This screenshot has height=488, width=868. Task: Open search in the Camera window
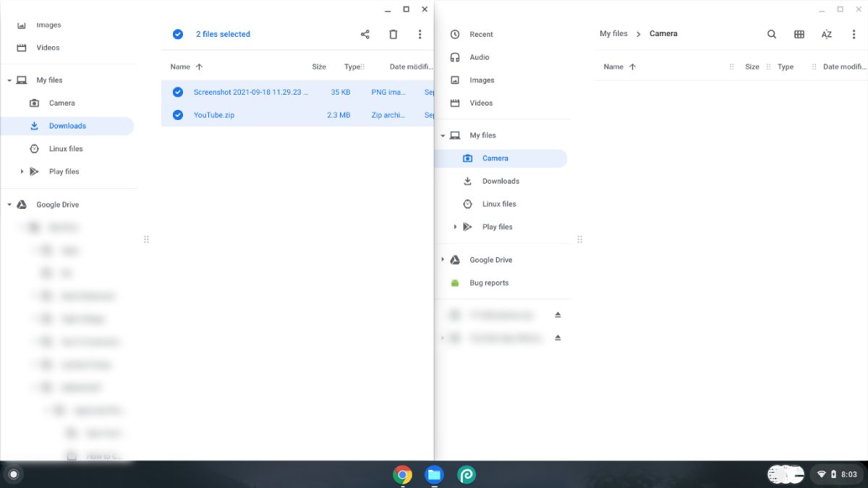(x=771, y=34)
